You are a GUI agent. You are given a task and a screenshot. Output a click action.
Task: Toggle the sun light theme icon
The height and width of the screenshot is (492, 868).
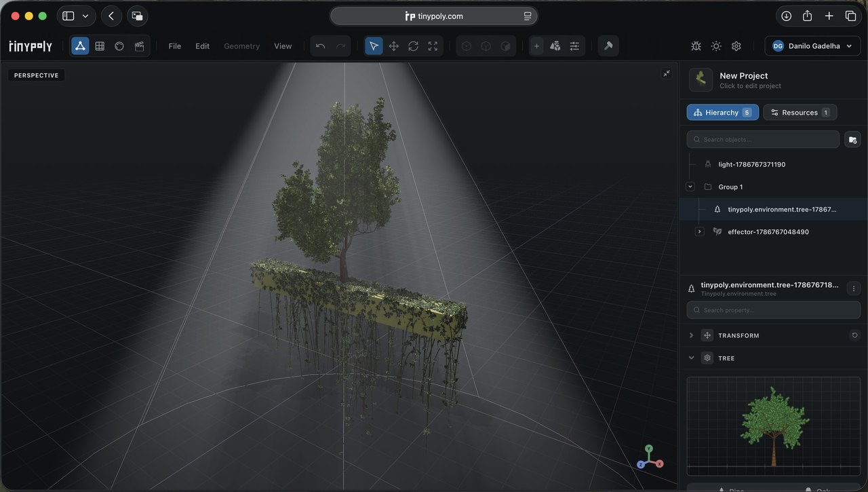click(716, 46)
